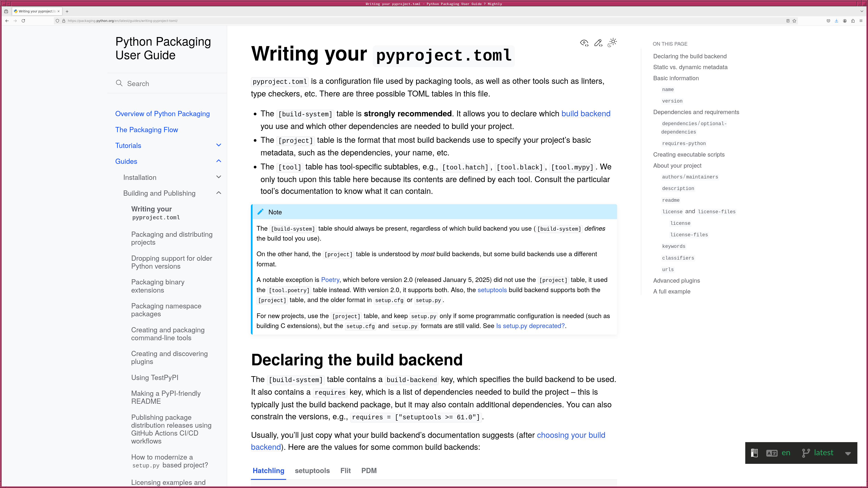868x488 pixels.
Task: Switch to the setuptools tab
Action: click(312, 470)
